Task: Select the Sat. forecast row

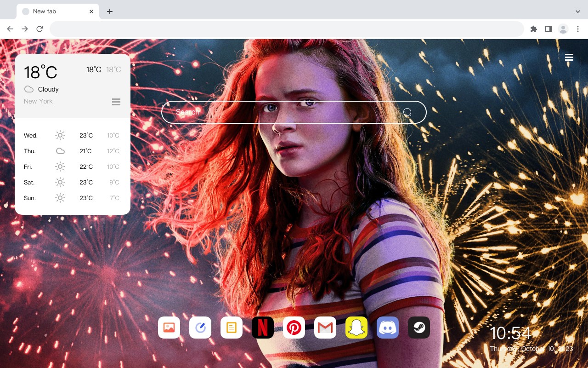Action: 72,182
